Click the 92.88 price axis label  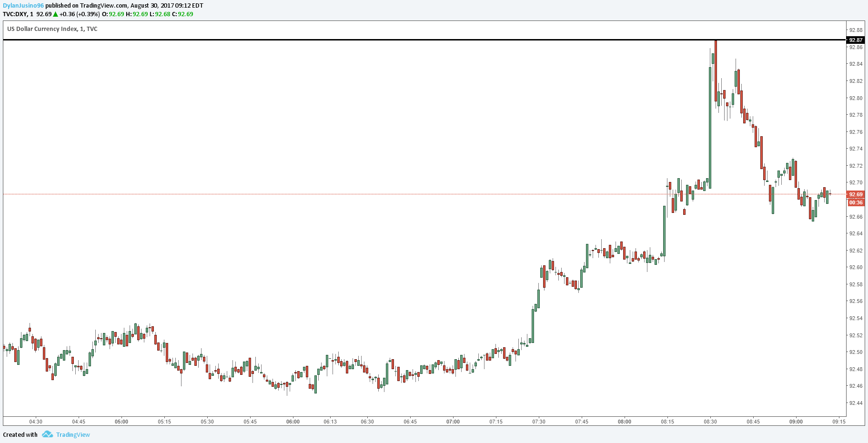pos(856,30)
